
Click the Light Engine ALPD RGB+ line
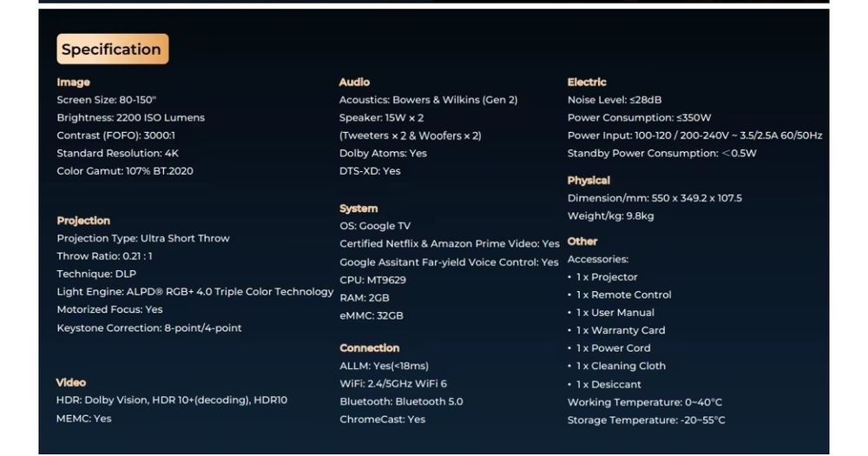(x=194, y=292)
